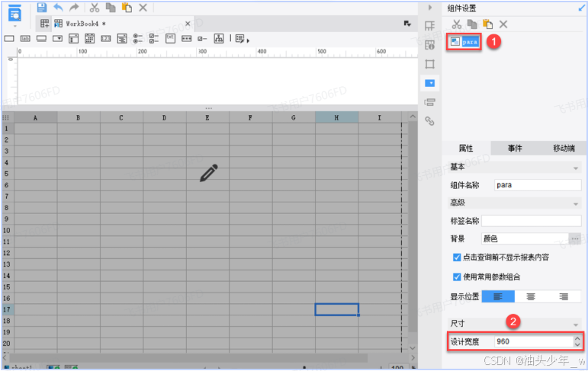Screen dimensions: 588x371
Task: Open the dropdown arrow below the preview icon
Action: 15,26
